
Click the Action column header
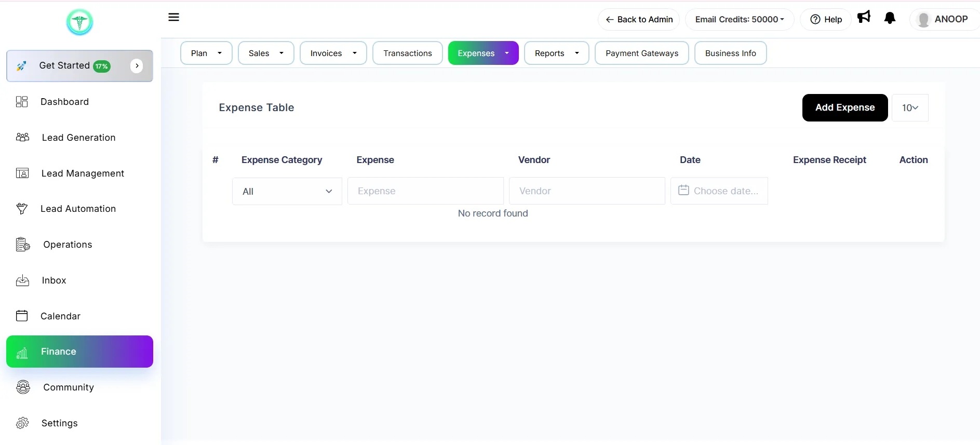pos(914,160)
